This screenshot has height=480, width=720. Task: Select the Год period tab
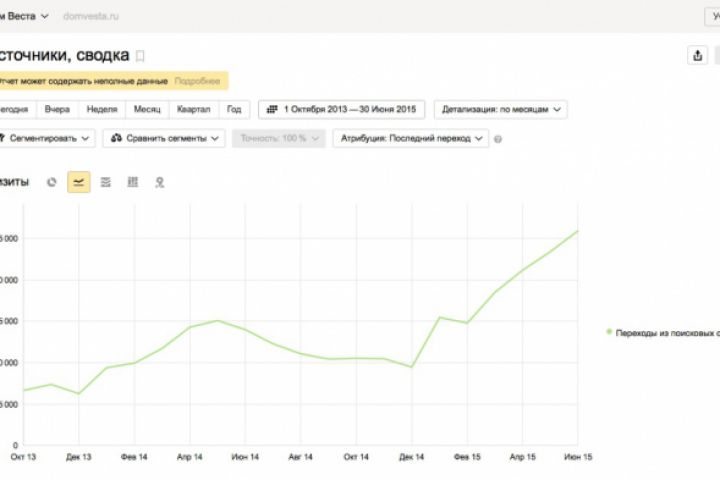pyautogui.click(x=234, y=109)
